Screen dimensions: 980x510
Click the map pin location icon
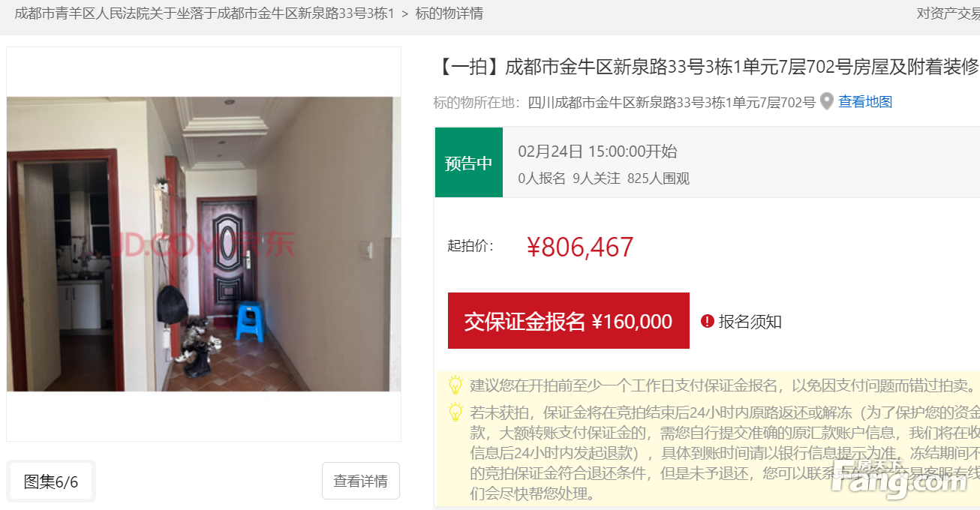826,102
